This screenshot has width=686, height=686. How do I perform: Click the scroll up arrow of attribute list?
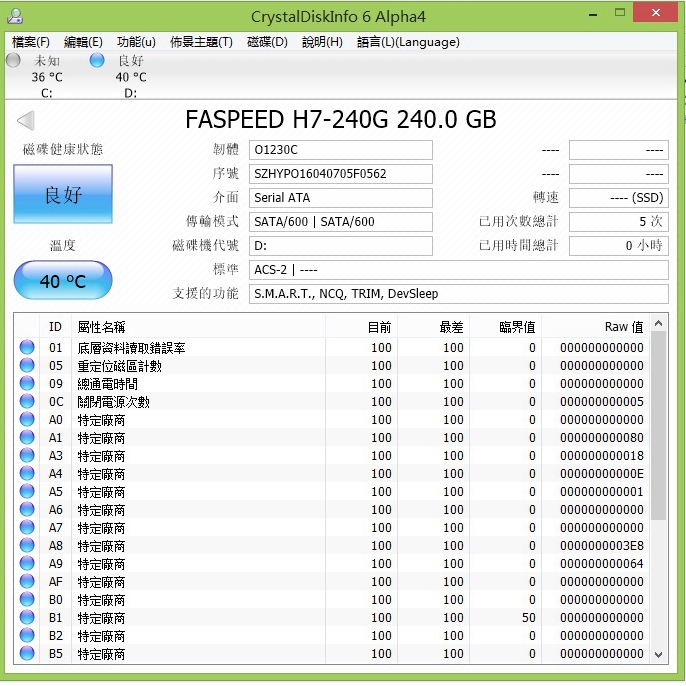pos(658,324)
